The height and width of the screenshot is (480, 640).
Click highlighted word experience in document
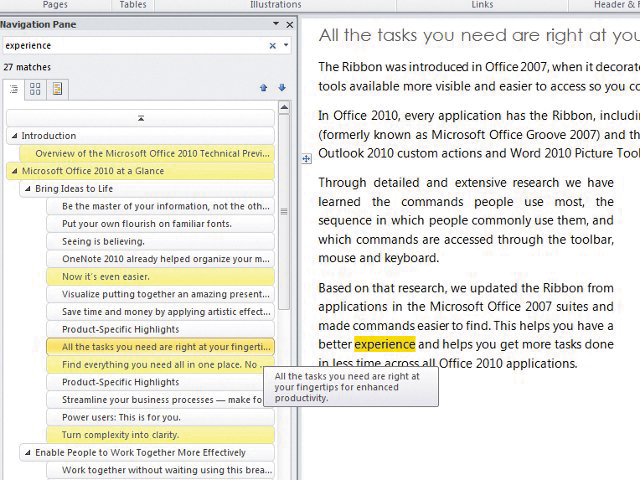tap(384, 344)
